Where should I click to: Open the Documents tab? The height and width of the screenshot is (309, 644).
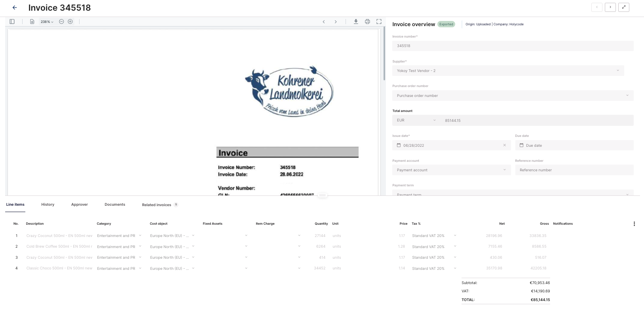115,205
